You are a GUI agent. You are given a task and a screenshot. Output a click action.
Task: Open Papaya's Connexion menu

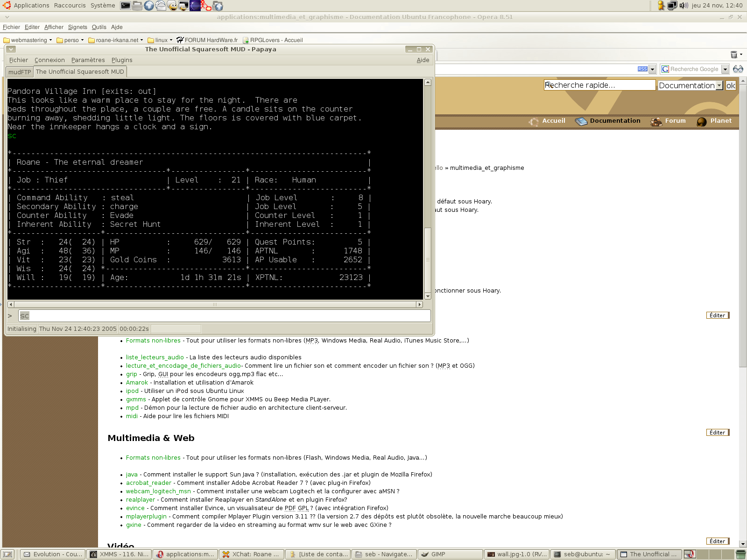(49, 60)
